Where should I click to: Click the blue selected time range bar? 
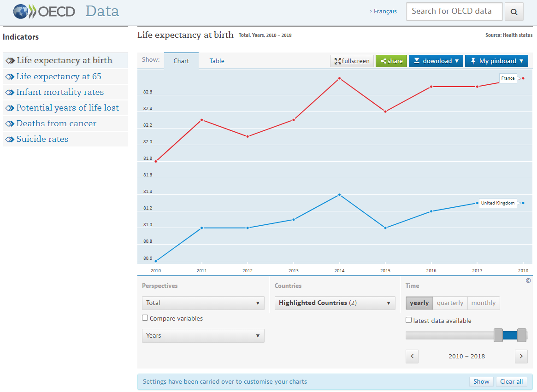510,335
